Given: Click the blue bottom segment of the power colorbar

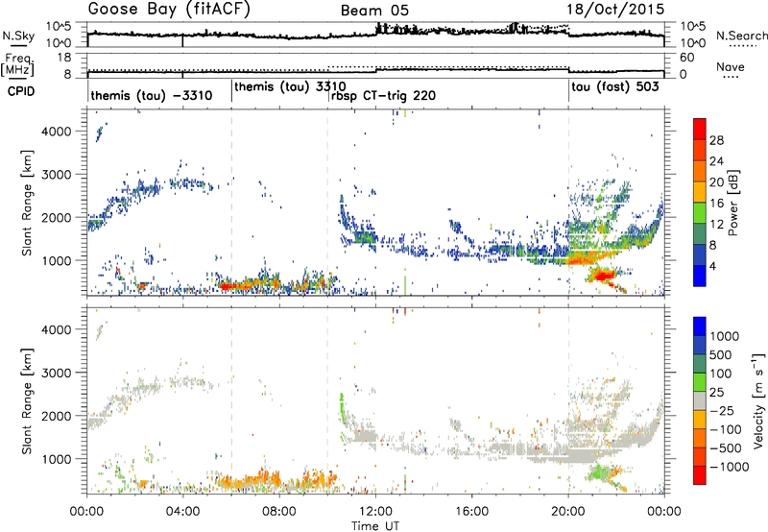Looking at the screenshot, I should 700,276.
